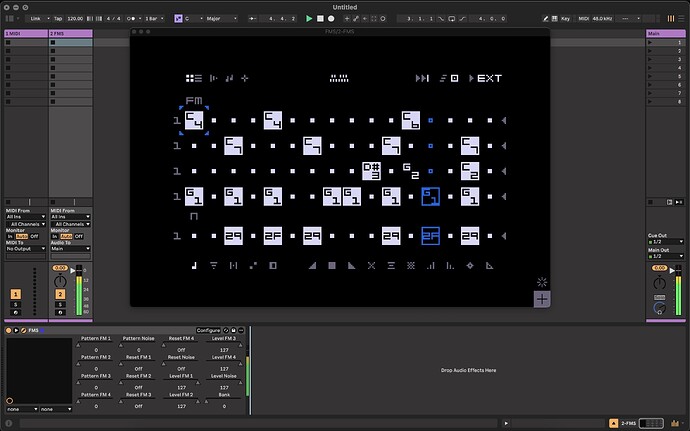Open the Audio To Main dropdown
Screen dimensions: 690x431
coord(70,249)
